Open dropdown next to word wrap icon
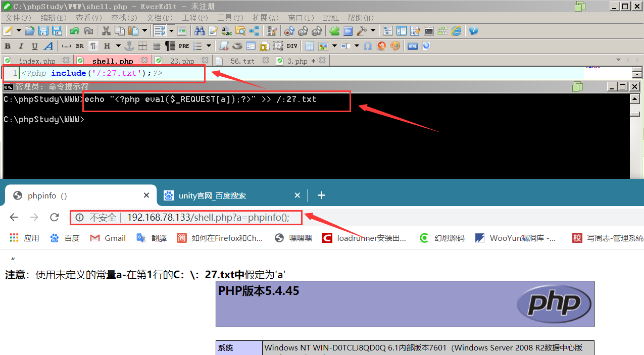The height and width of the screenshot is (355, 644). point(171,31)
